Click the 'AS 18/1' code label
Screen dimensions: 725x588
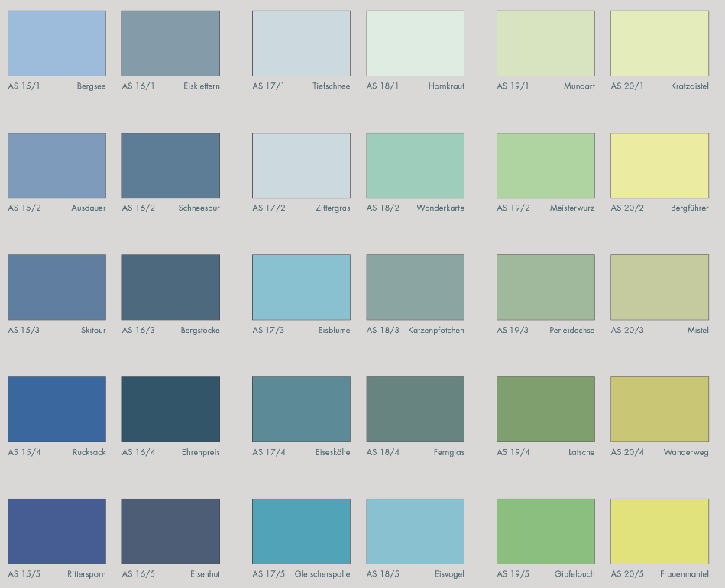383,86
